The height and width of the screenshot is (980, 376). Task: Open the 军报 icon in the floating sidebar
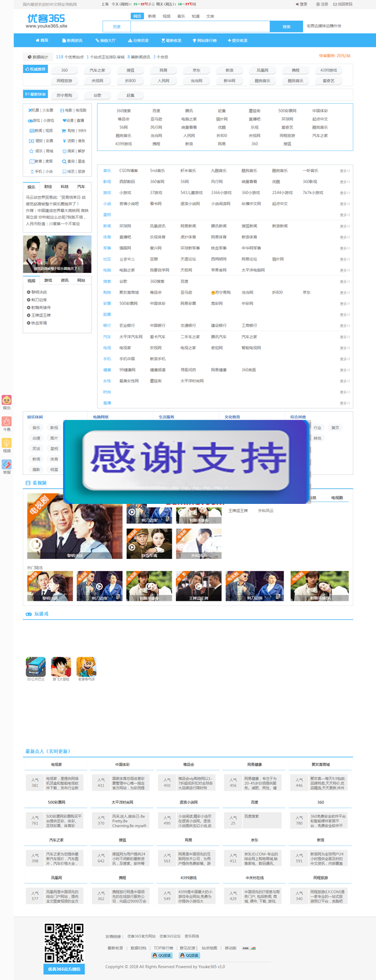7,465
